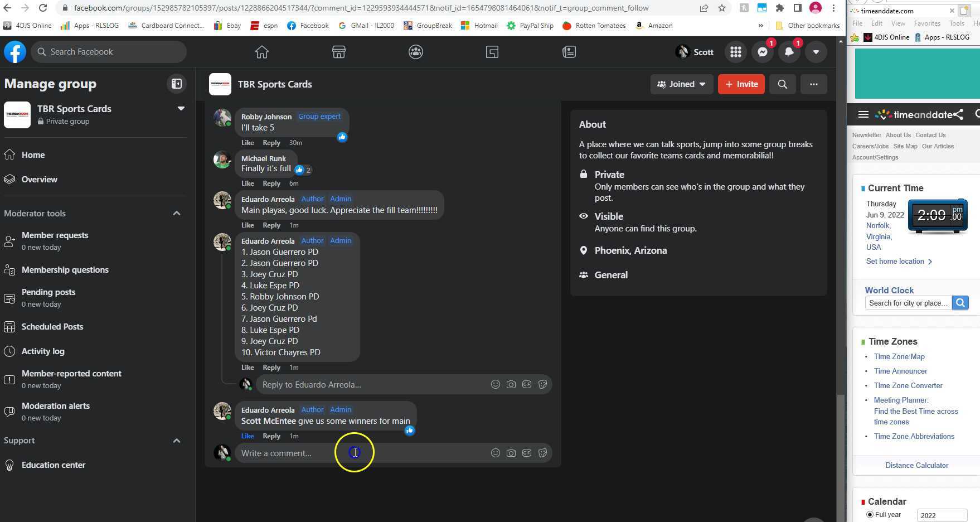Collapse the Moderator tools section
The image size is (980, 522).
(x=177, y=213)
